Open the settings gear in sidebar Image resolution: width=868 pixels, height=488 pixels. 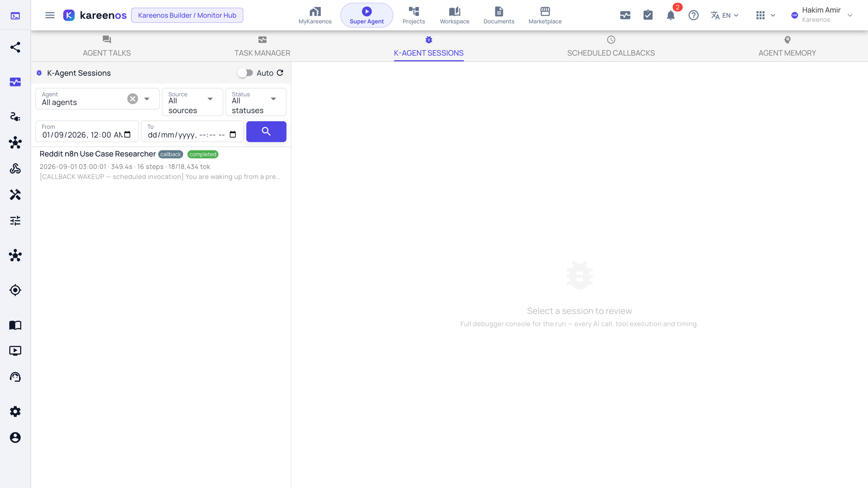pos(15,411)
